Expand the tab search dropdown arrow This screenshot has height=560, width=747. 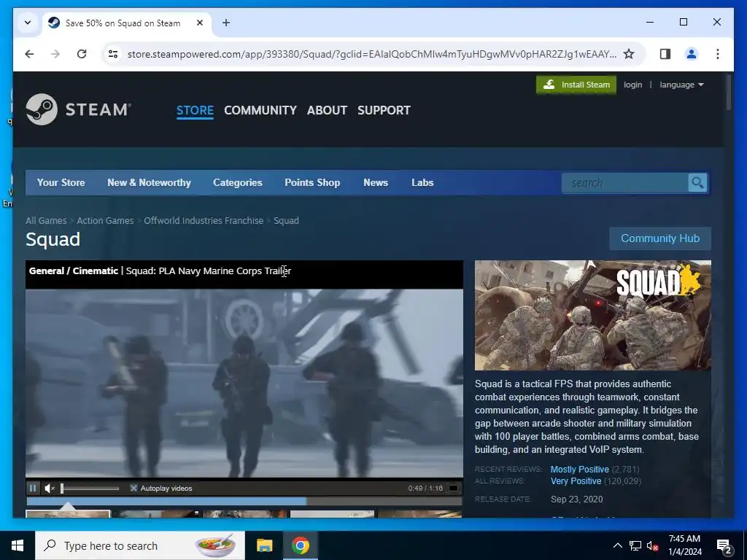click(28, 23)
